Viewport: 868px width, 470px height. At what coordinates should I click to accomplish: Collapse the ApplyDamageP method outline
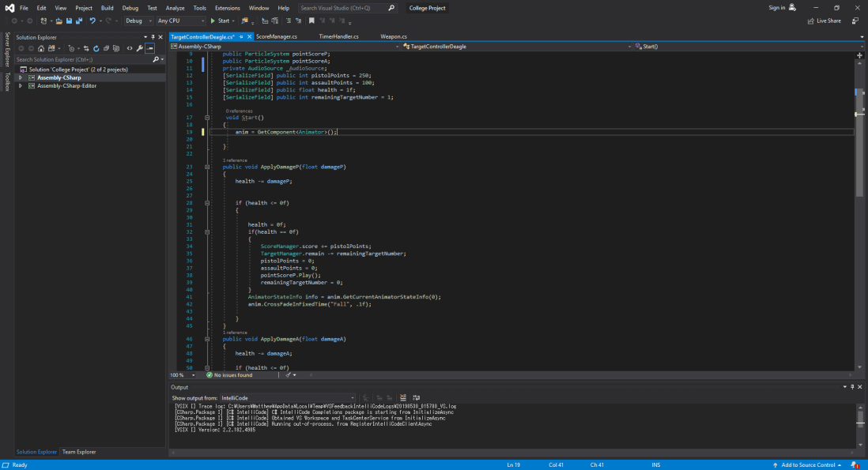point(207,167)
